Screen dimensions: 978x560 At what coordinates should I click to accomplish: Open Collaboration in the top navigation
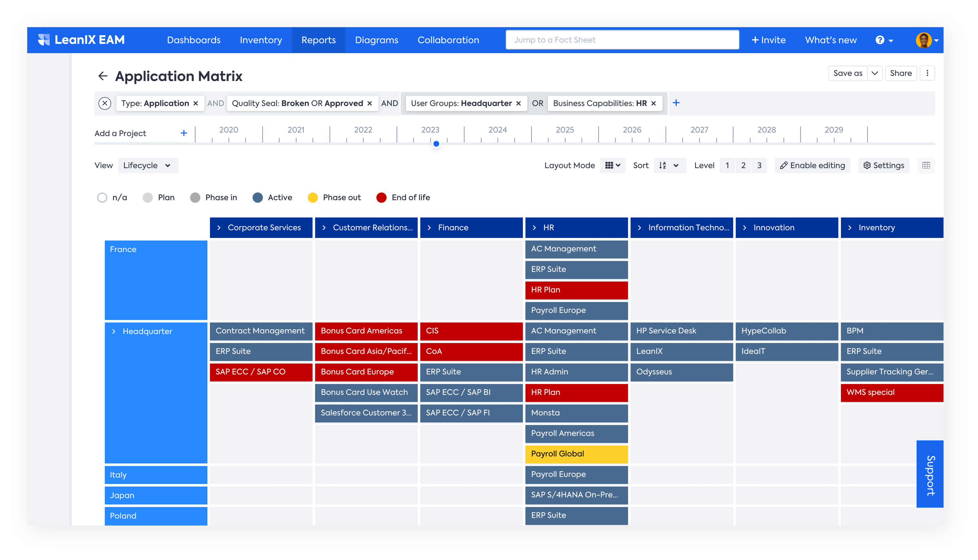tap(448, 40)
